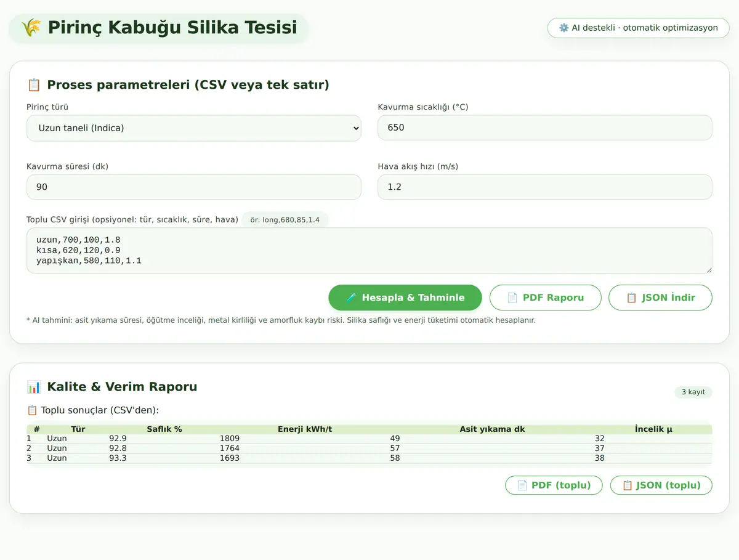The image size is (739, 560).
Task: Click acid wash value 57
Action: [x=395, y=448]
